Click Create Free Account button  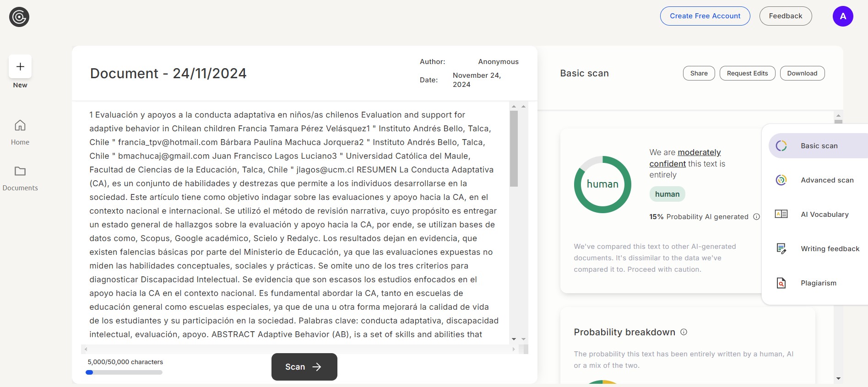pos(705,16)
